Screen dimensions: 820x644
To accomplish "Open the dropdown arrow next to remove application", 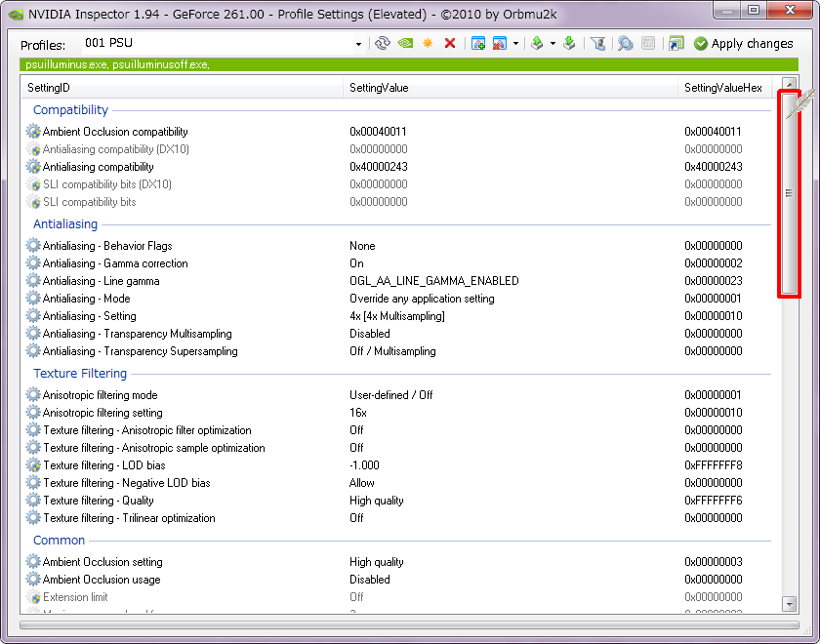I will pyautogui.click(x=515, y=43).
